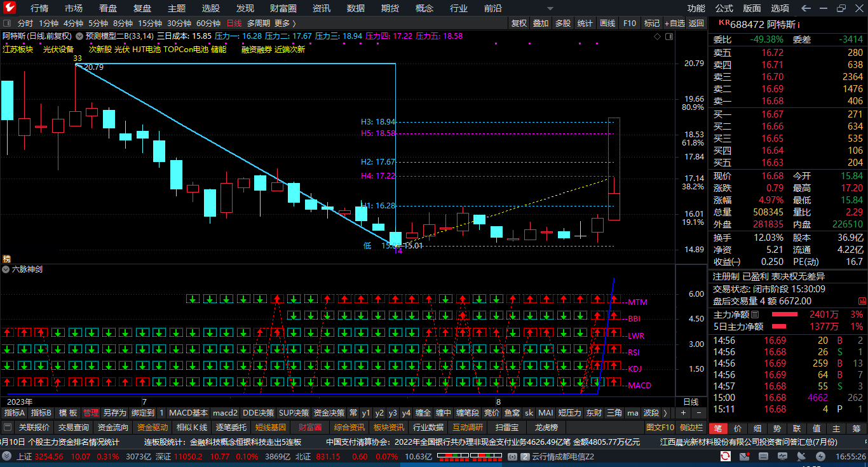
Task: Open the 行情 menu
Action: click(39, 8)
